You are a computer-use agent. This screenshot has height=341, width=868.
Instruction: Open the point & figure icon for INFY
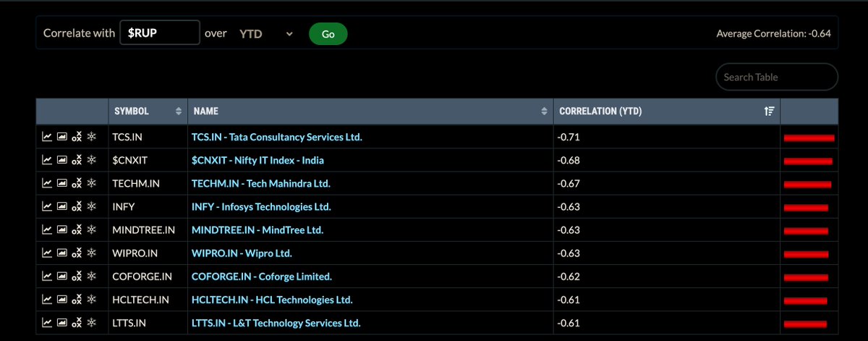pos(77,206)
